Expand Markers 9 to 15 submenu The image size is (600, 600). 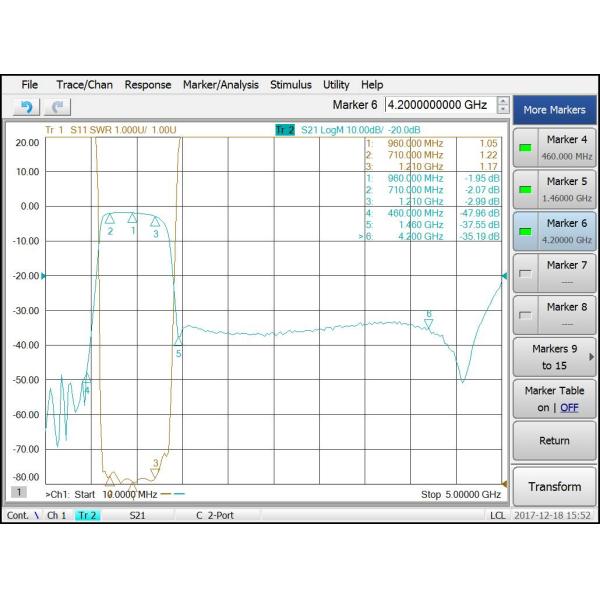point(554,357)
